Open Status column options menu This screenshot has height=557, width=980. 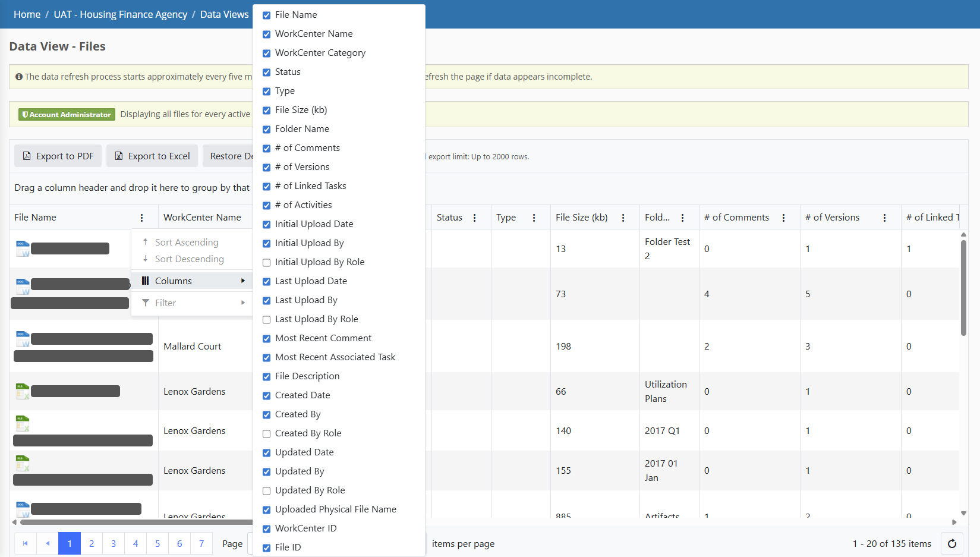(x=474, y=218)
